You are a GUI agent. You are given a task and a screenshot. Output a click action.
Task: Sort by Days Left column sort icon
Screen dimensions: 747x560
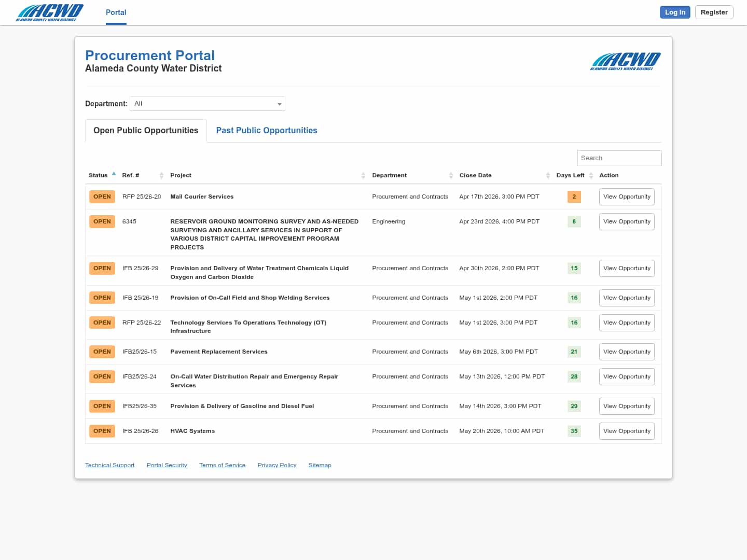tap(591, 176)
